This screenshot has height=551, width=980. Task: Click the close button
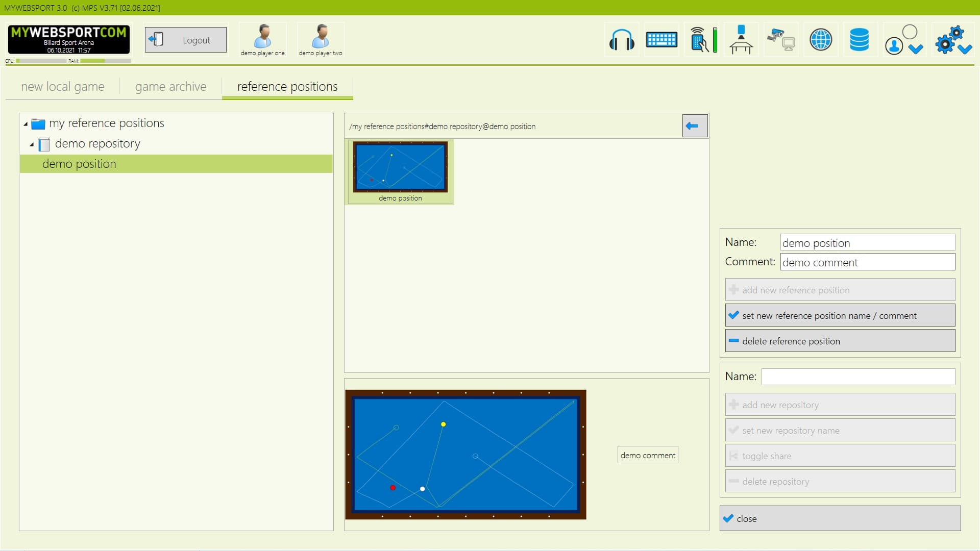[x=840, y=518]
